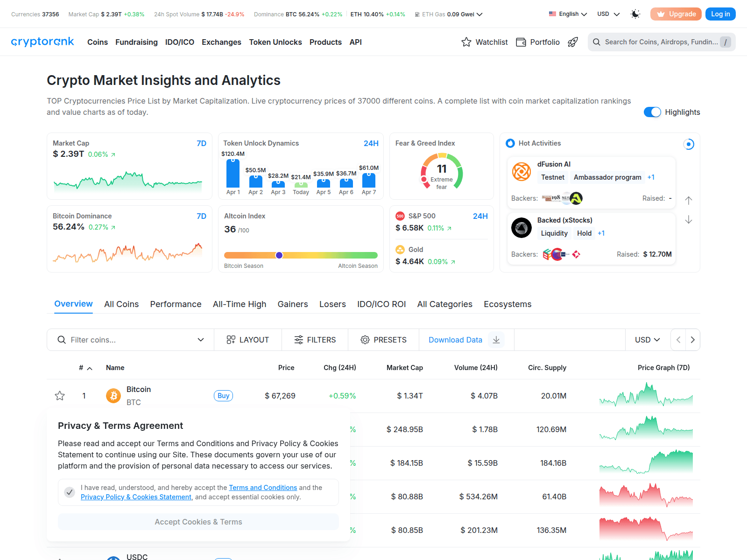This screenshot has width=747, height=560.
Task: Switch Market Cap chart 7D period
Action: coord(201,143)
